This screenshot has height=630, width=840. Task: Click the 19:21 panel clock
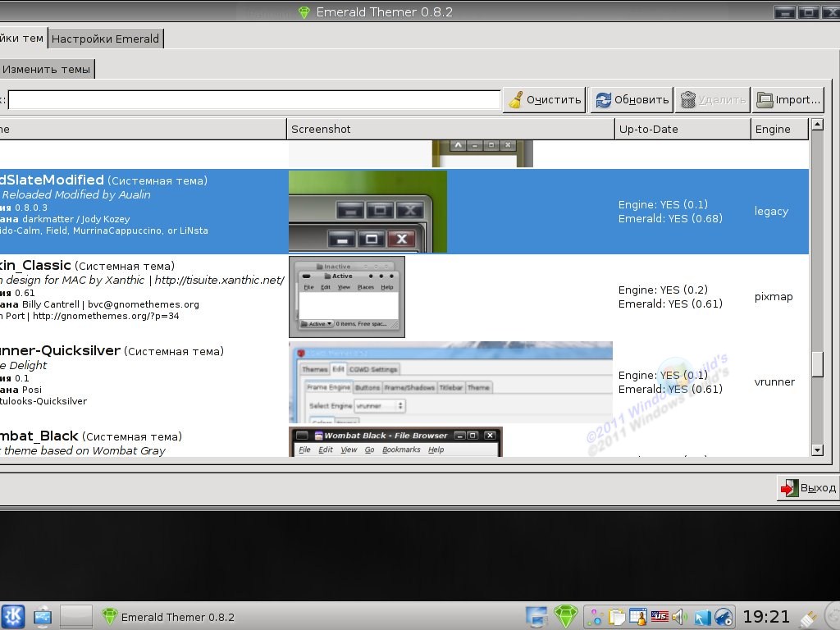(x=766, y=617)
